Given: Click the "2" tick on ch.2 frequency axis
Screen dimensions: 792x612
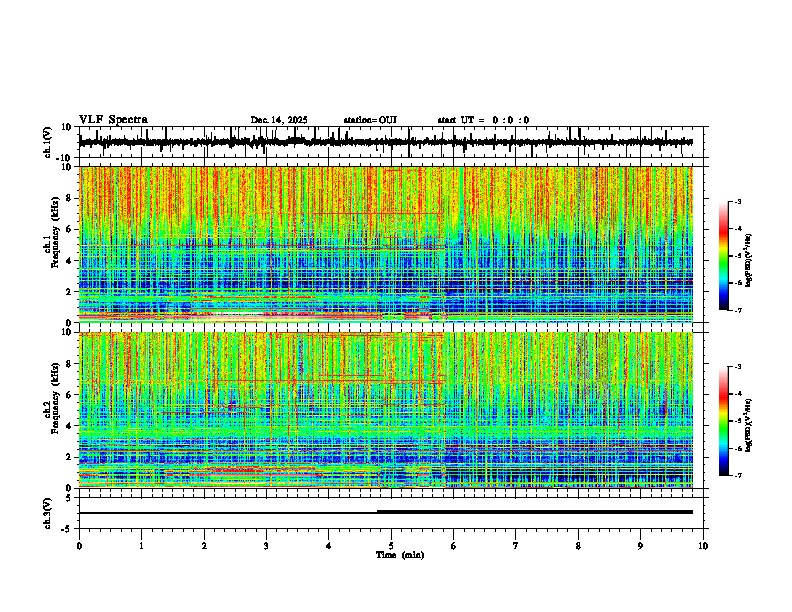Looking at the screenshot, I should [69, 457].
